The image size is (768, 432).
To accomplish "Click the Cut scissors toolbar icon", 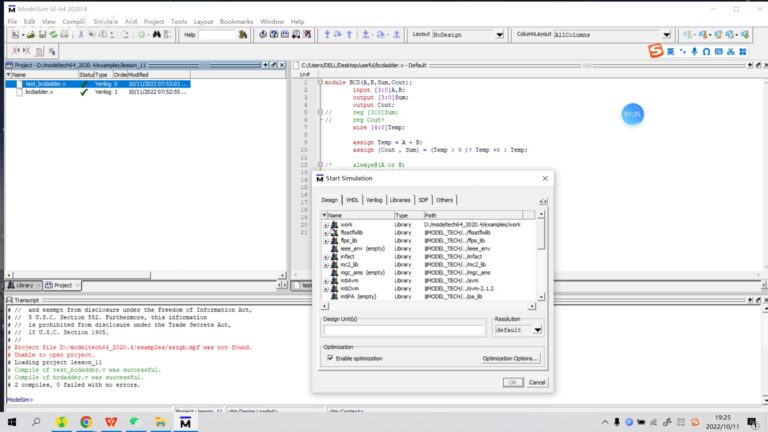I will [x=81, y=35].
